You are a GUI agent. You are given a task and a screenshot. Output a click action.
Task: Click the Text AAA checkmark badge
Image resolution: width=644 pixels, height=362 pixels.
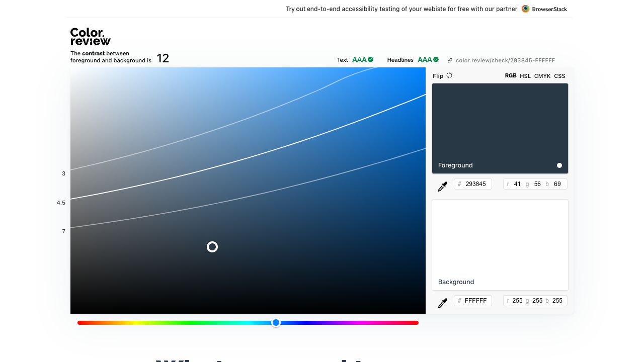pyautogui.click(x=371, y=59)
